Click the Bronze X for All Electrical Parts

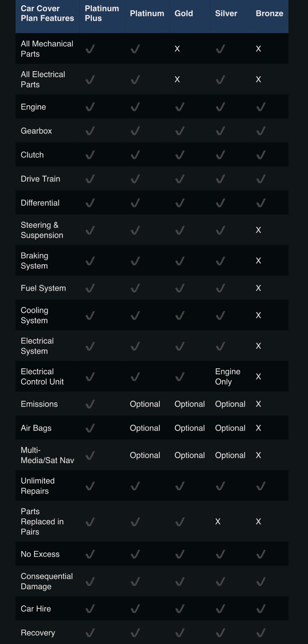258,79
